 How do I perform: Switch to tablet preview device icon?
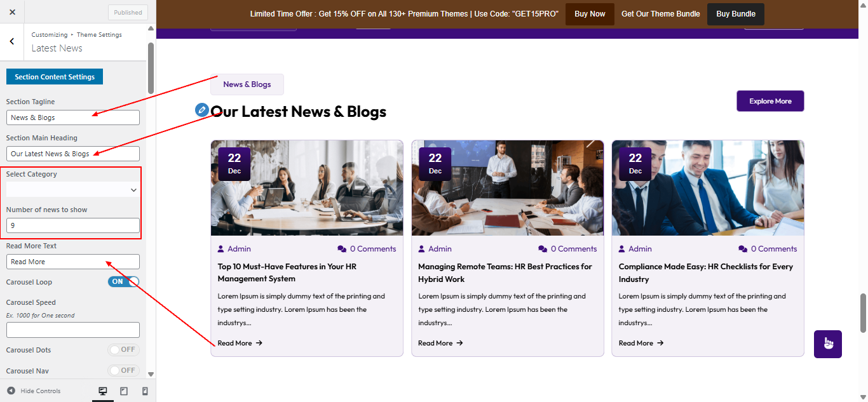click(x=124, y=391)
